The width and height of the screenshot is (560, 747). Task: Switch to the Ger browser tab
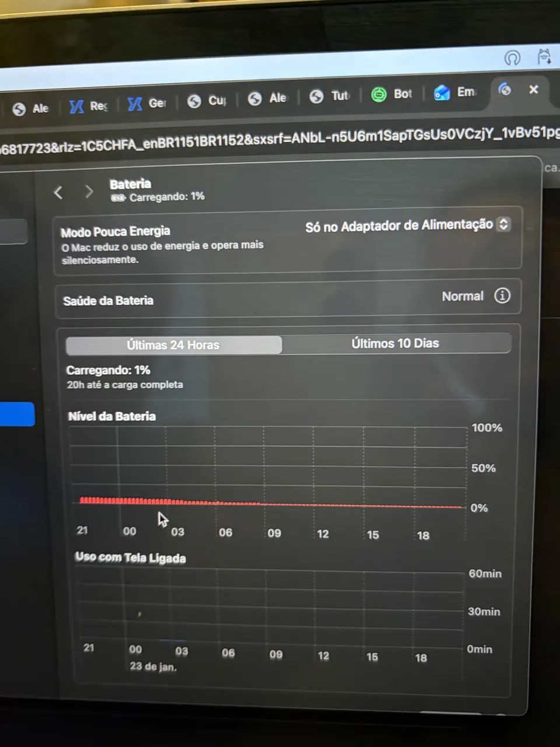[x=147, y=104]
